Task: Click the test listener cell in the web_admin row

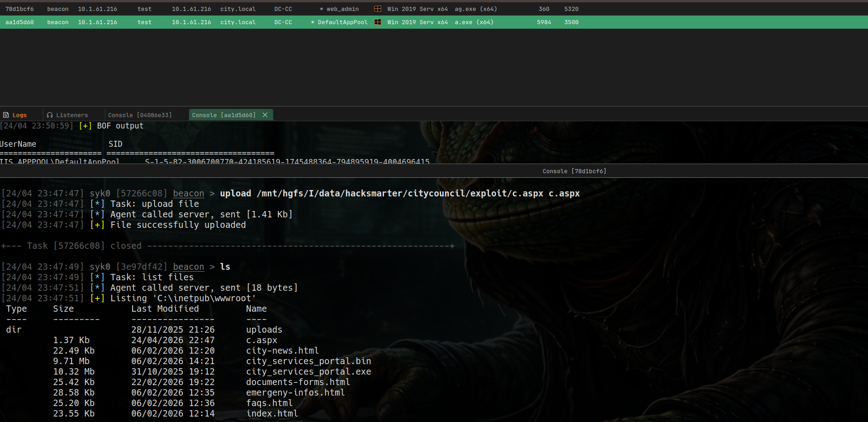Action: (145, 9)
